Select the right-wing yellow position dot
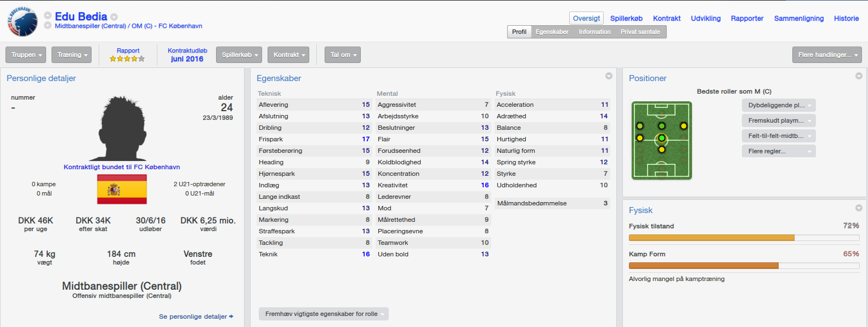868x327 pixels. [x=683, y=126]
